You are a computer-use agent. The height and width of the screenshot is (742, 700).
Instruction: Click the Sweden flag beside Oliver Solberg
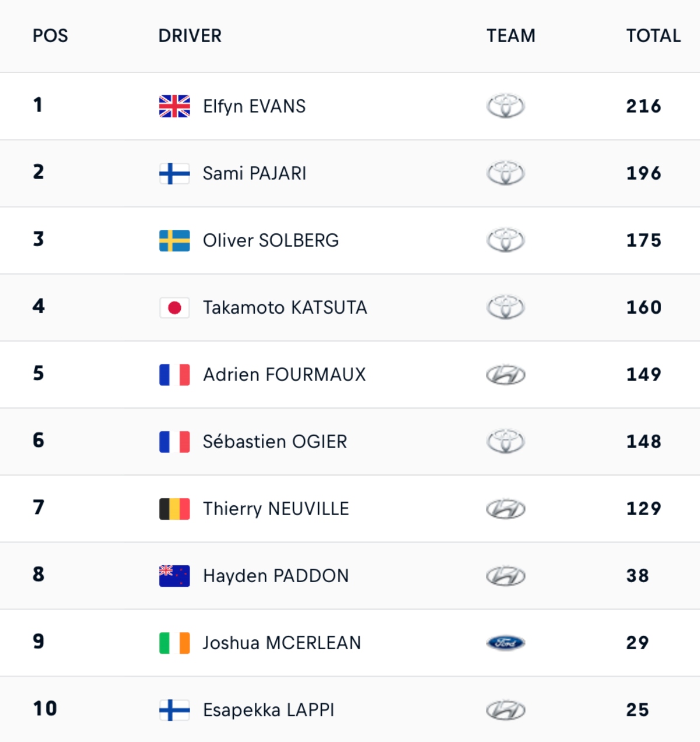[x=174, y=240]
